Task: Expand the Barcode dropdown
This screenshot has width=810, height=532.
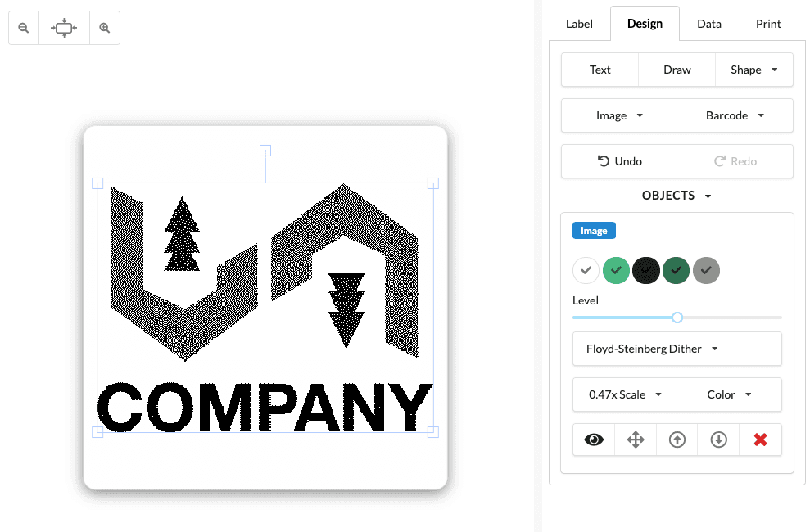Action: 735,115
